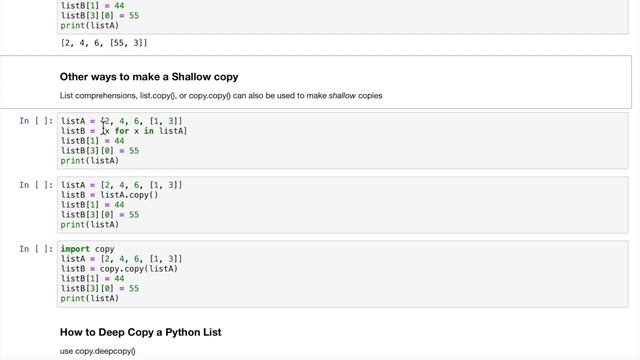This screenshot has height=360, width=640.
Task: Click the 'Other ways to make a Shallow copy' heading
Action: 149,77
